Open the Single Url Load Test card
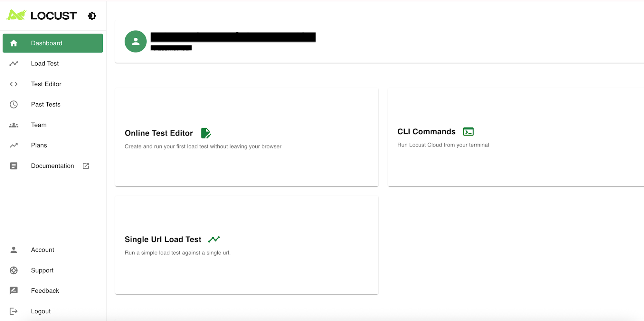 [247, 245]
